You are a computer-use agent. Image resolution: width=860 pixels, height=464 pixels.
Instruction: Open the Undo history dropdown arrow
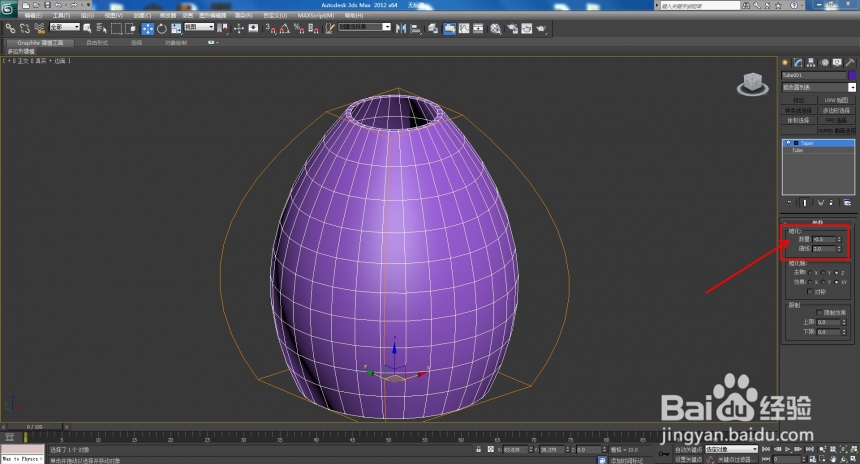66,5
